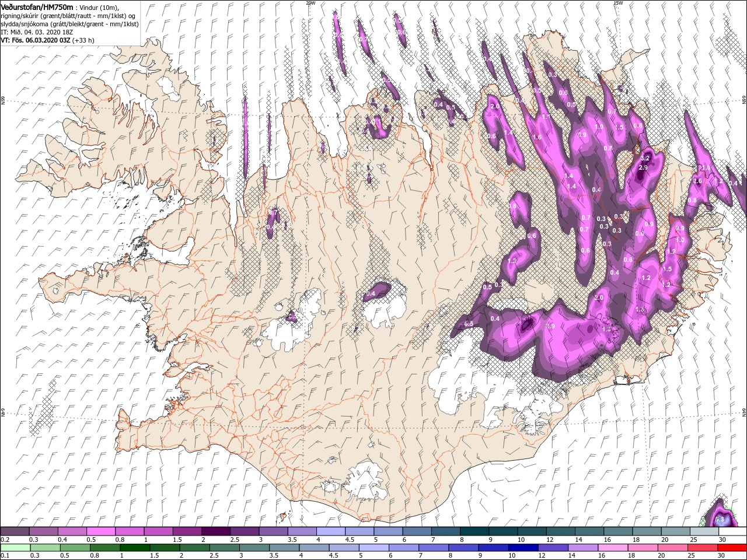Click the 3.2 precipitation value in the east

pos(645,158)
